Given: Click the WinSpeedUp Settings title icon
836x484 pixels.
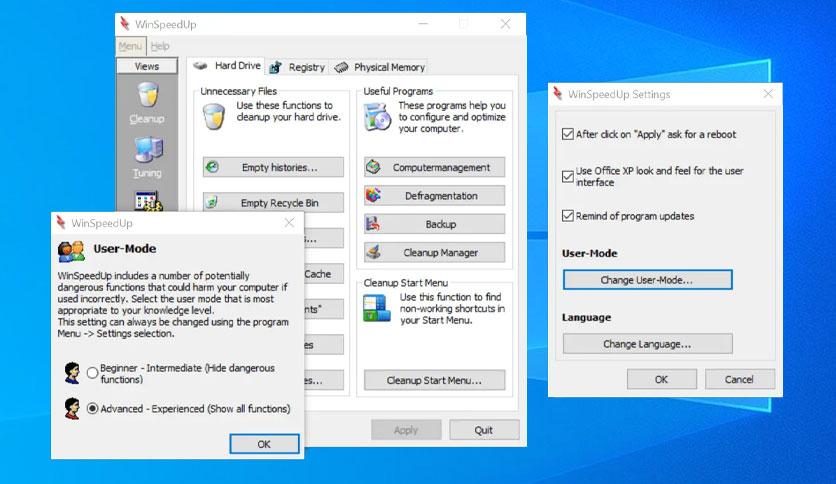Looking at the screenshot, I should click(x=557, y=94).
